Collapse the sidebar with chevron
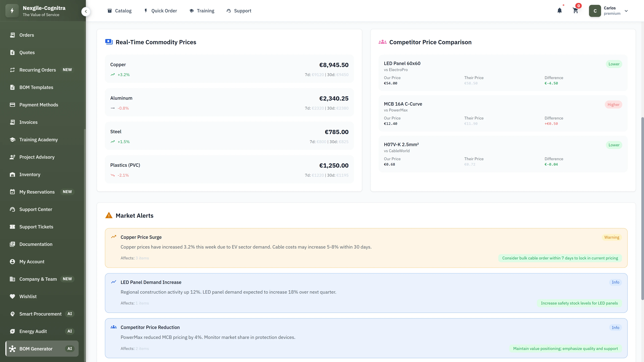The width and height of the screenshot is (644, 362). [86, 12]
